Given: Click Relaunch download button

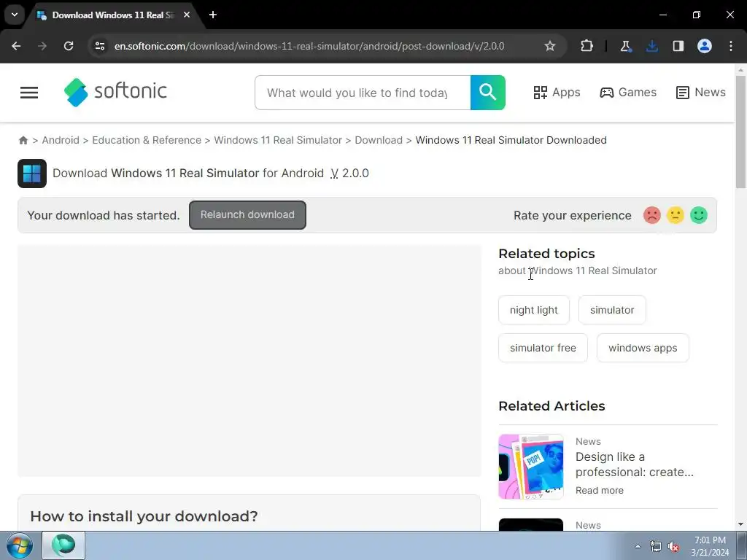Looking at the screenshot, I should (247, 215).
